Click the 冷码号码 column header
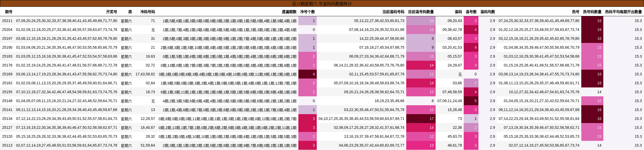Viewport: 644px width, 150px height. (x=147, y=12)
